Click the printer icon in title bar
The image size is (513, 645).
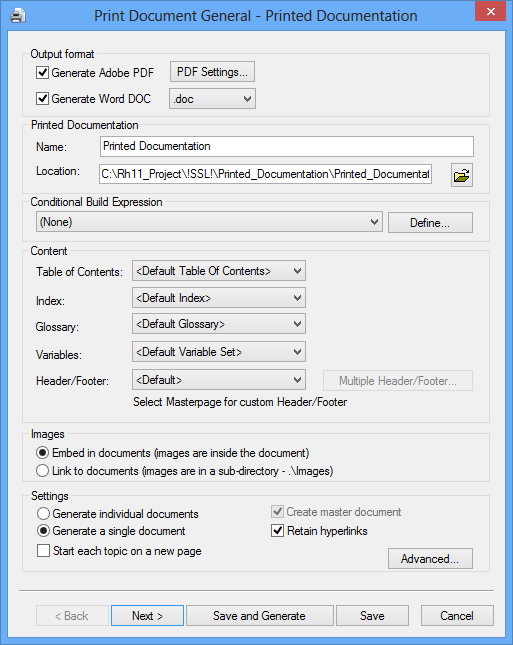pyautogui.click(x=18, y=16)
